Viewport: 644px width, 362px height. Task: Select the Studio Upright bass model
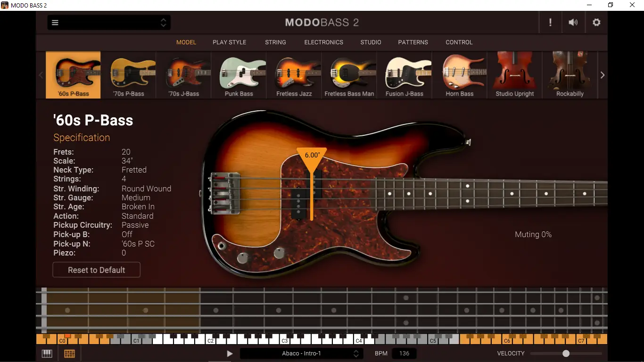coord(515,75)
